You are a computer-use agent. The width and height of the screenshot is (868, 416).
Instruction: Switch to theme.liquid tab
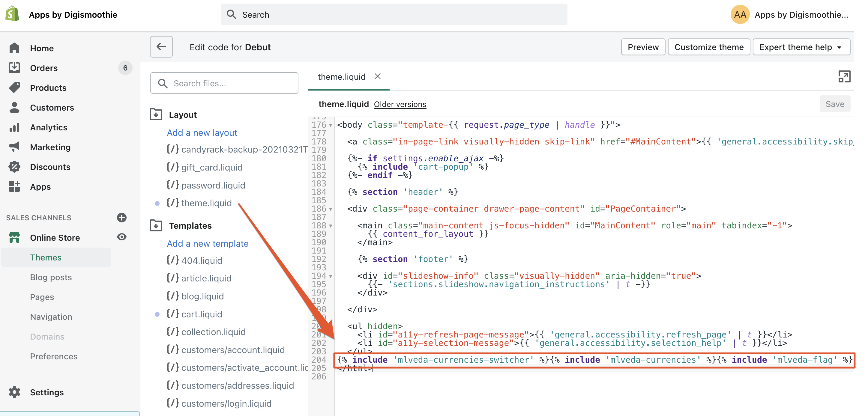click(341, 77)
